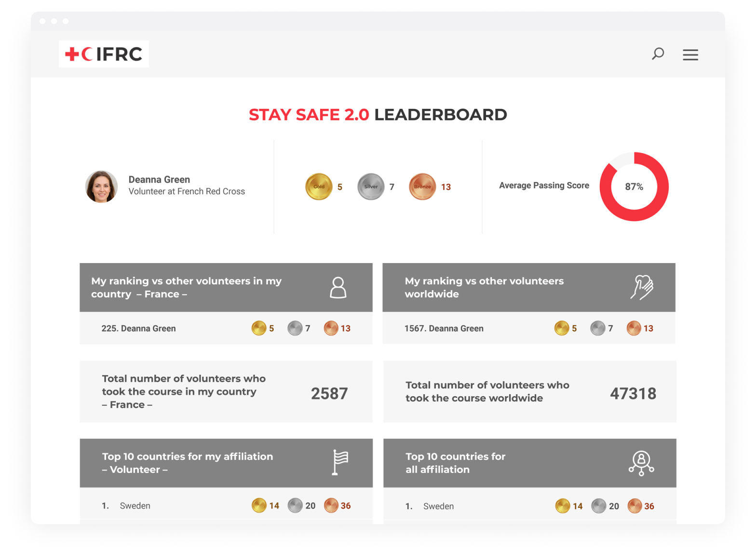Click 'Top 10 countries for all affiliation' heading

coord(455,463)
